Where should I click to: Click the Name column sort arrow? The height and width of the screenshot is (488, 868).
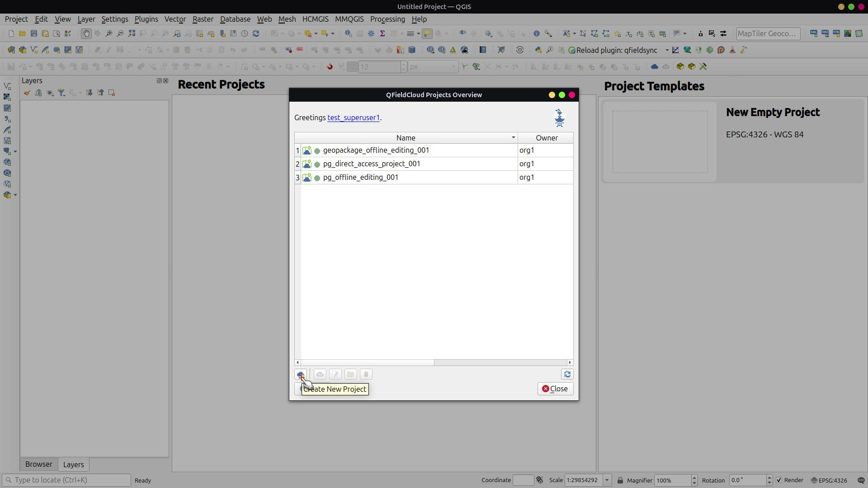click(x=513, y=137)
